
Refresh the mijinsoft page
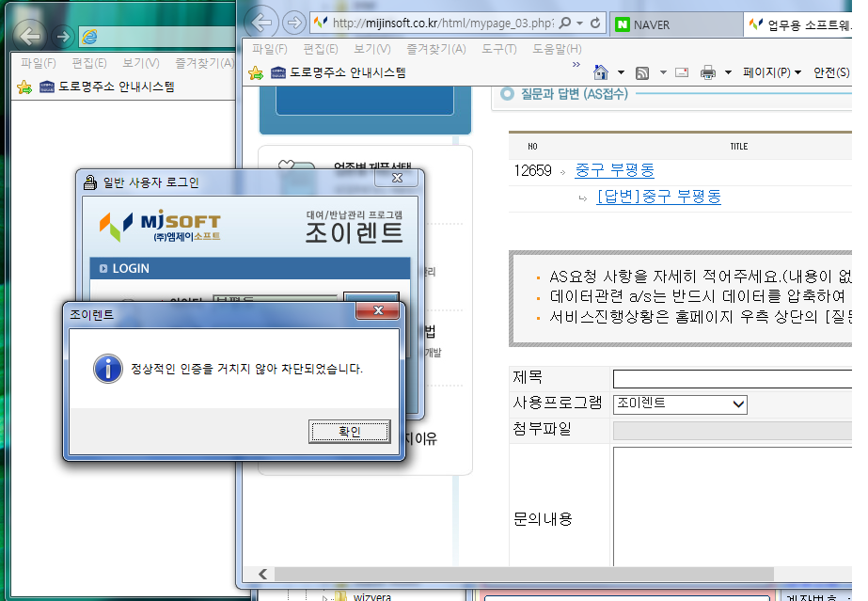(595, 23)
